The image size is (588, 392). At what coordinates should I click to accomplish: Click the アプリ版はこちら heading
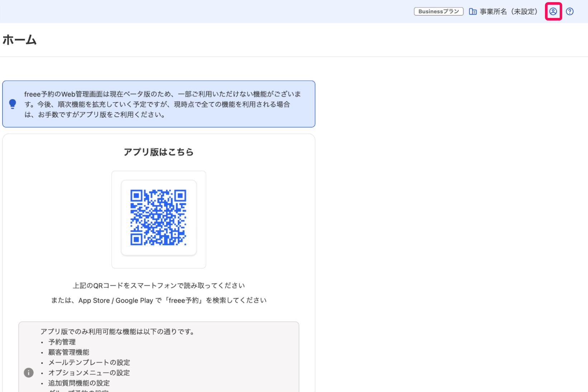[158, 152]
